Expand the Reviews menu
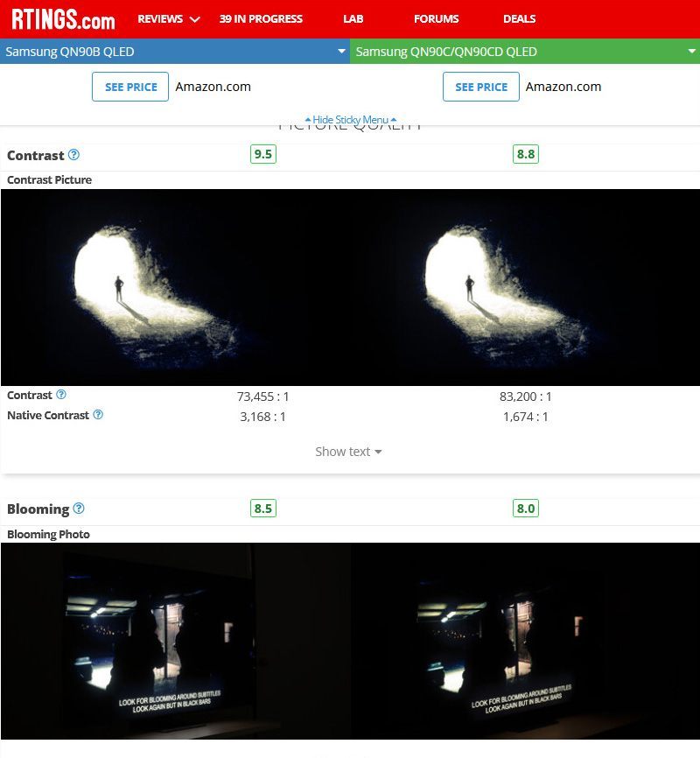Screen dimensions: 700x758 pyautogui.click(x=168, y=19)
